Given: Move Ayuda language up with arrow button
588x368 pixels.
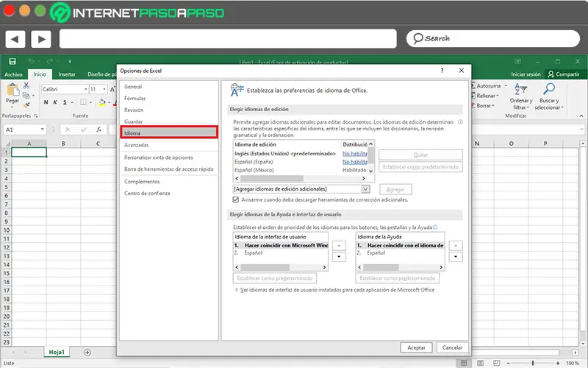Looking at the screenshot, I should click(456, 246).
